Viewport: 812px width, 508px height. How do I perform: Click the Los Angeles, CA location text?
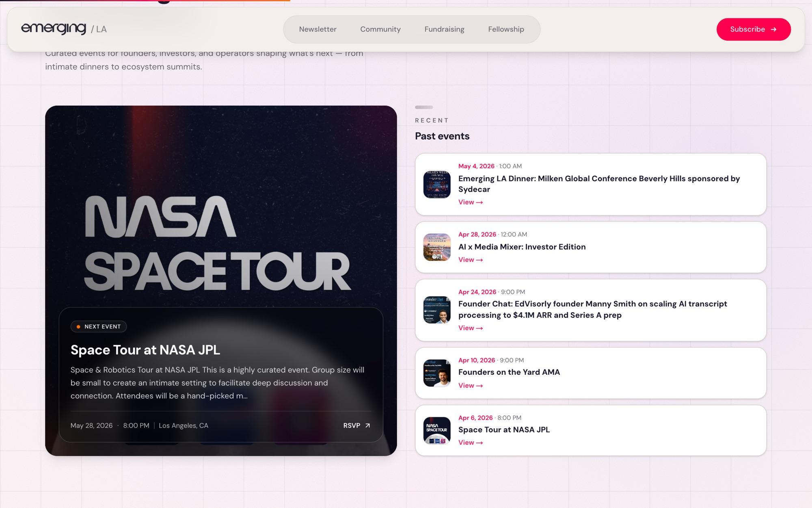(184, 426)
